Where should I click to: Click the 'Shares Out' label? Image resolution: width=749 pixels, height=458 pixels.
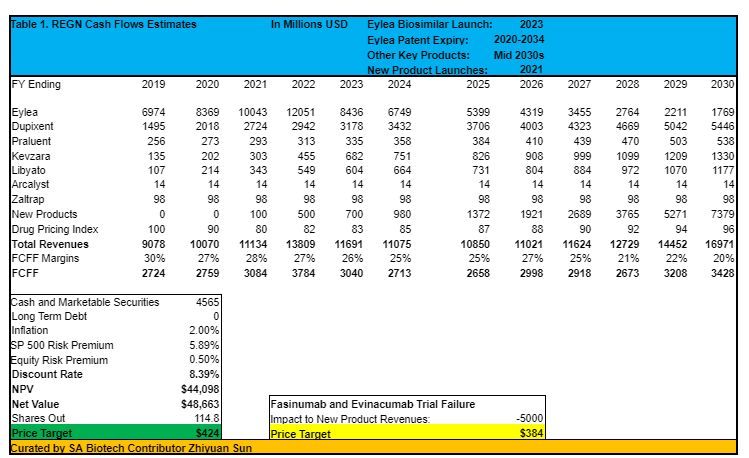click(x=38, y=418)
